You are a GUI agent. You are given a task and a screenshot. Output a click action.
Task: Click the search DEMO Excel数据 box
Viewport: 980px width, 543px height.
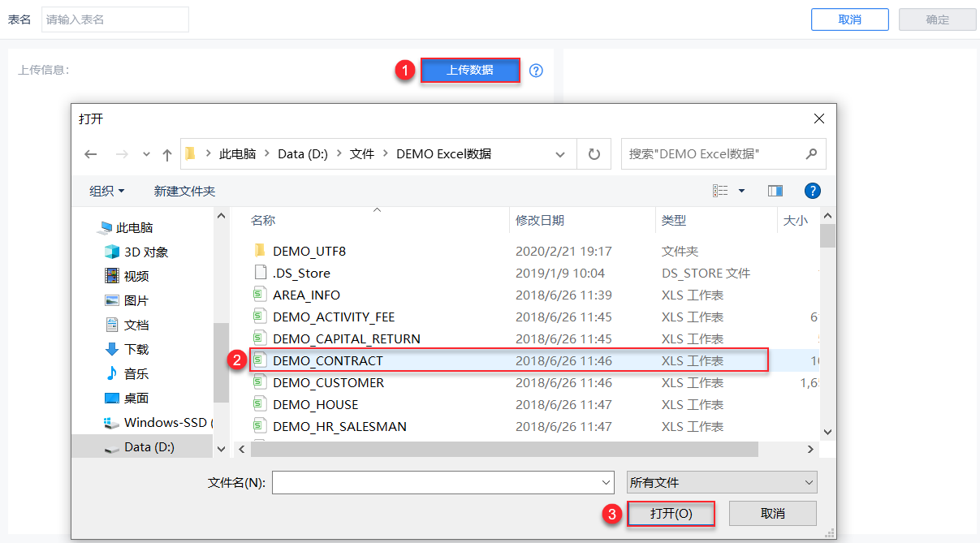(723, 154)
